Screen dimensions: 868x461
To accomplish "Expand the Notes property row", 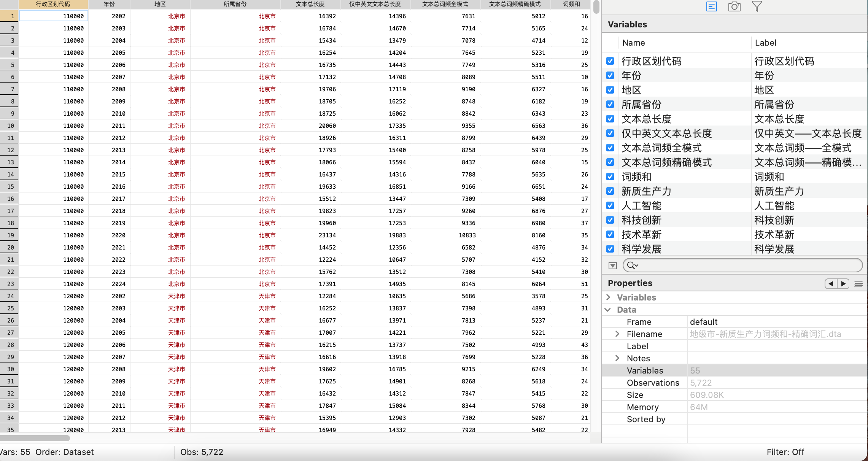I will [617, 358].
